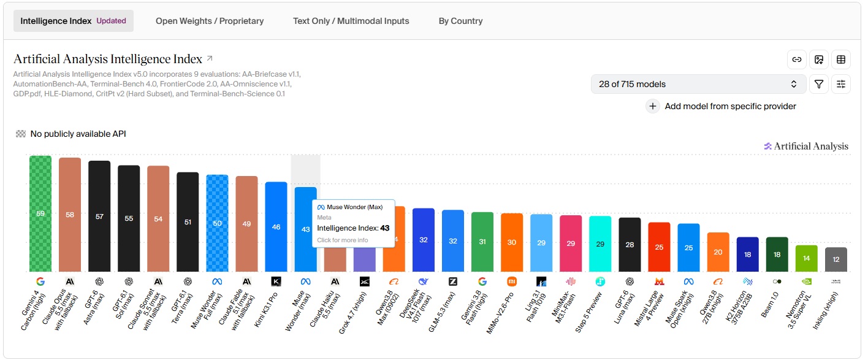
Task: Click the Kimi logo under Kimi K3.1 Pro
Action: click(x=276, y=281)
